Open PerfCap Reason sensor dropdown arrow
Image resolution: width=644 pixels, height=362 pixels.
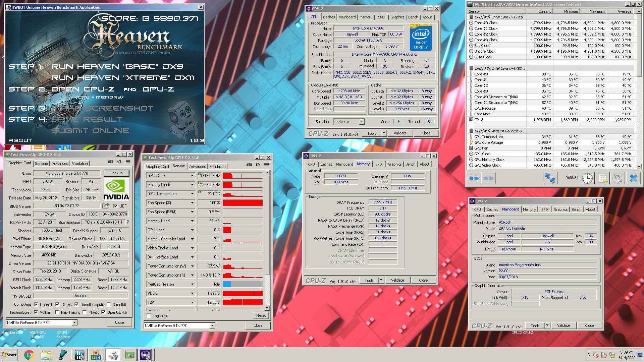coord(192,284)
